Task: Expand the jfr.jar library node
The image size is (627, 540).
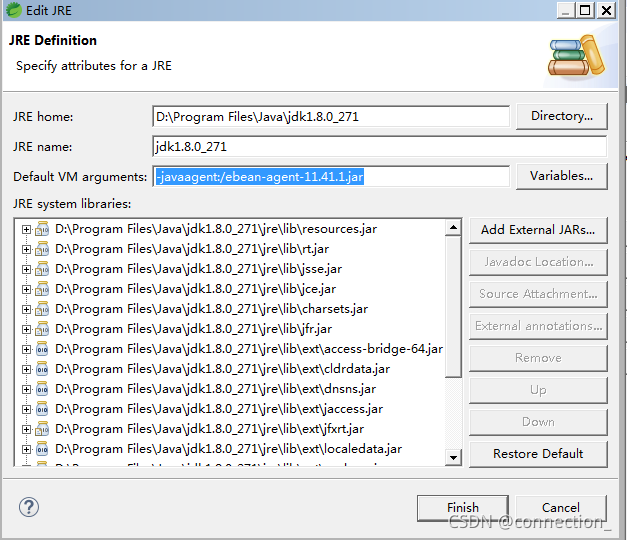Action: coord(26,330)
